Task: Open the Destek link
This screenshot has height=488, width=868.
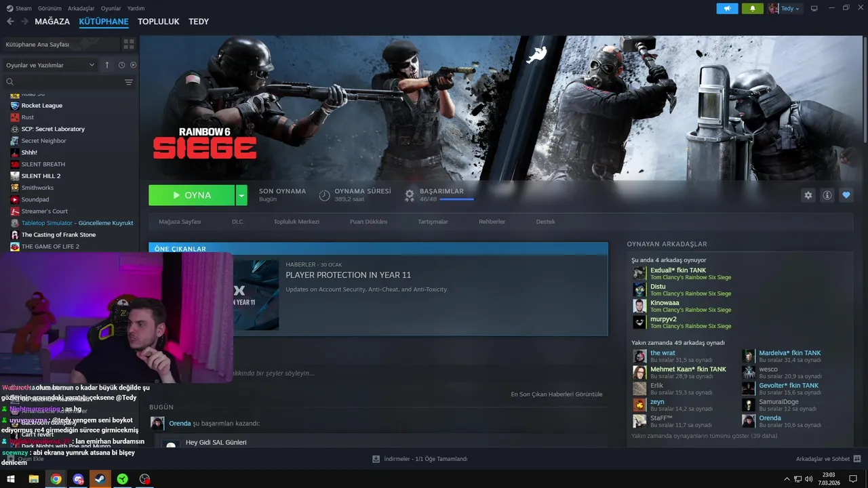Action: (545, 222)
